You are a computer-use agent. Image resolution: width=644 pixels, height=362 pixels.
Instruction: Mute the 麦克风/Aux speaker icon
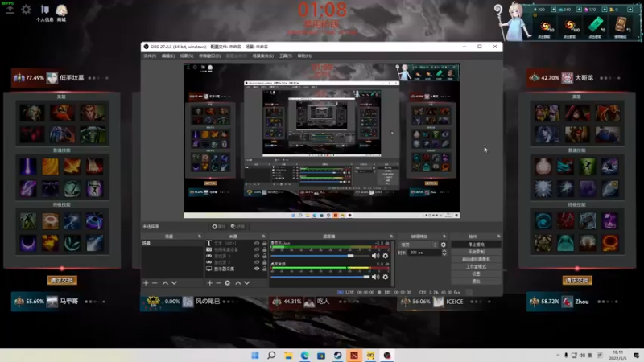click(x=375, y=256)
